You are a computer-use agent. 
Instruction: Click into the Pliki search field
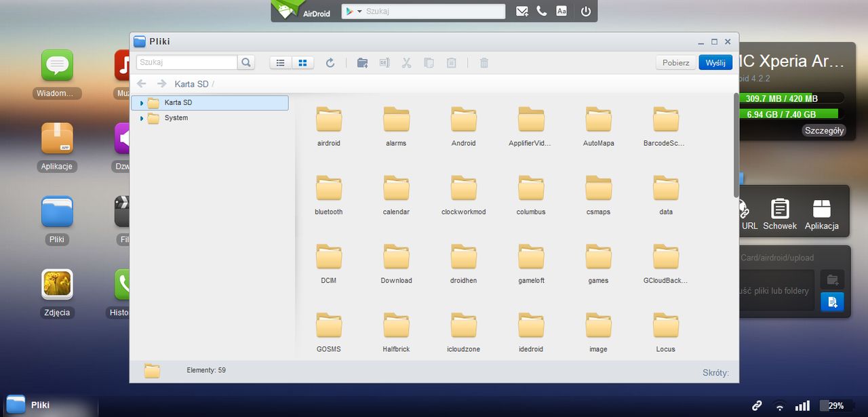(x=186, y=62)
